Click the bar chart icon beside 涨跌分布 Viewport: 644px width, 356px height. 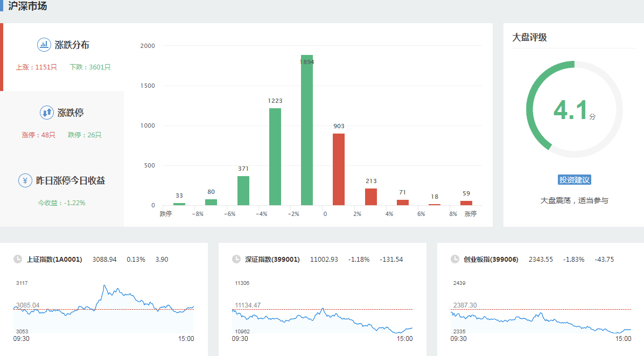(44, 45)
